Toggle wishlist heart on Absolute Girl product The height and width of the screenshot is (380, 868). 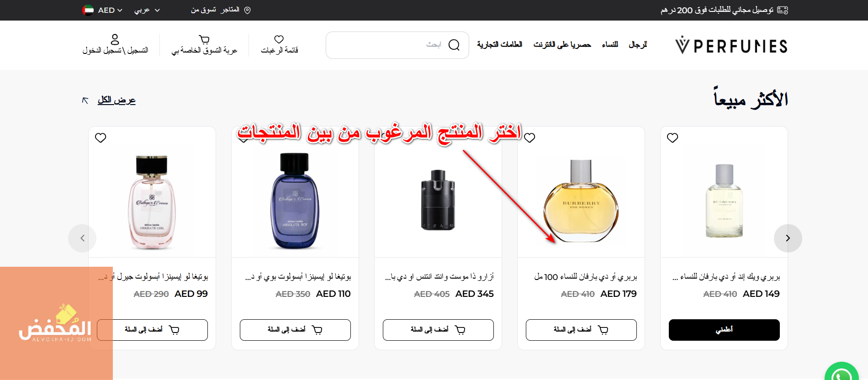[x=101, y=137]
